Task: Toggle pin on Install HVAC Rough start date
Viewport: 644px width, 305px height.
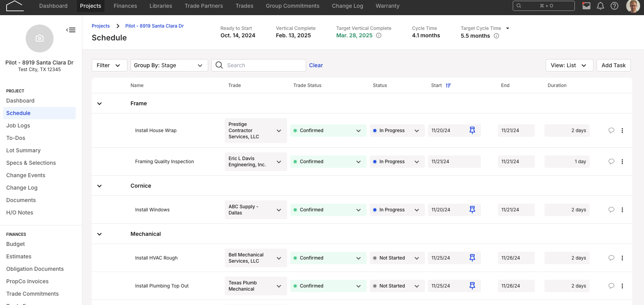Action: pyautogui.click(x=472, y=258)
